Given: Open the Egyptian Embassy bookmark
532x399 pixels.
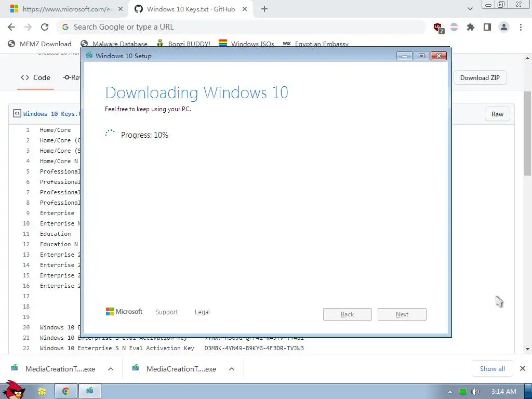Looking at the screenshot, I should [315, 44].
